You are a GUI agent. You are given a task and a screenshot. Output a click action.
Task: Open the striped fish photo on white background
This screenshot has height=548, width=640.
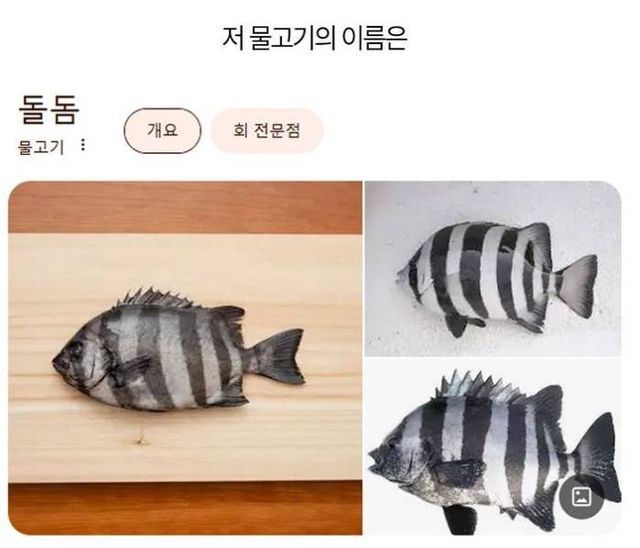493,268
